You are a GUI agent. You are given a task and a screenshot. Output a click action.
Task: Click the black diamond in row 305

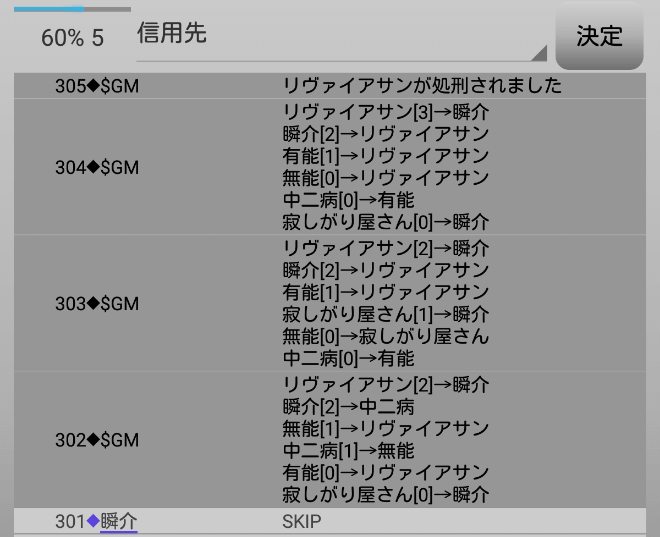[x=94, y=86]
